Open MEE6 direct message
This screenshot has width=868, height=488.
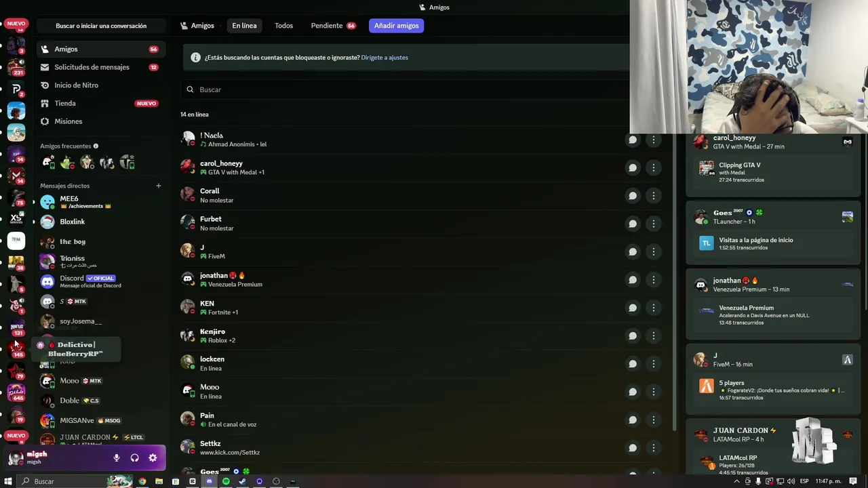coord(100,202)
